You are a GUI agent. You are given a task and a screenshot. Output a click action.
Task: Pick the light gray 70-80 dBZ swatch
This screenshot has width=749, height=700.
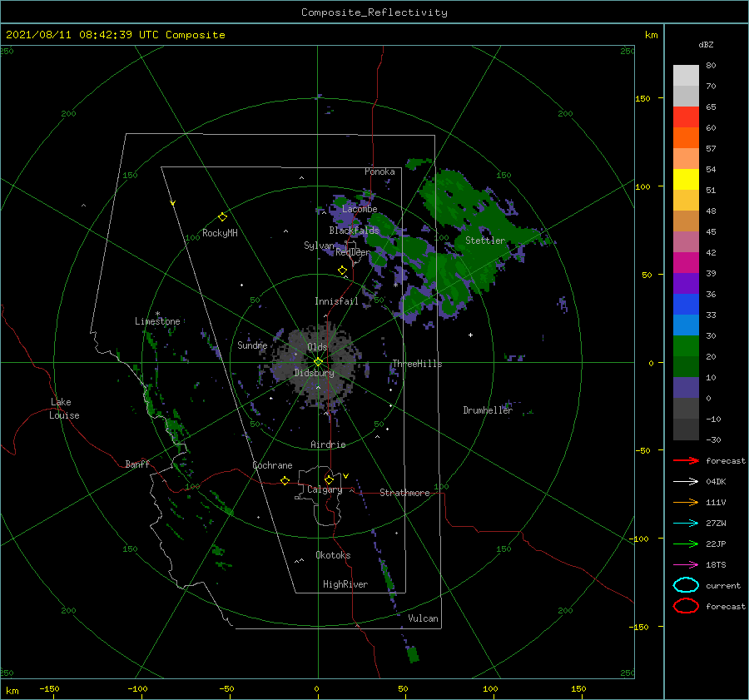(686, 76)
